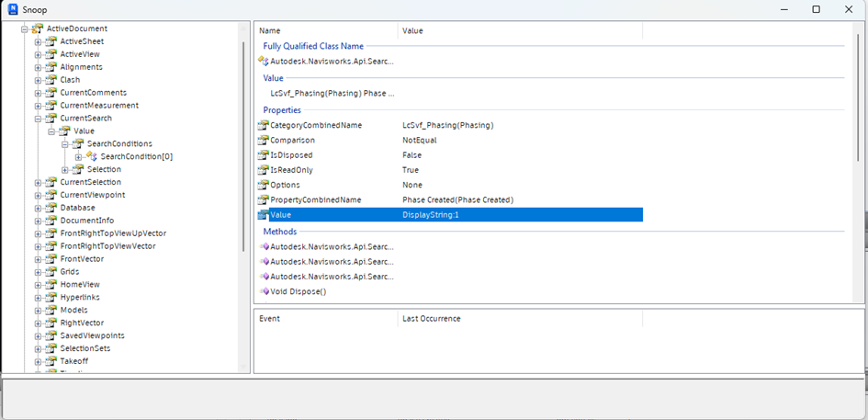Click the class name row icon
868x420 pixels.
[264, 61]
